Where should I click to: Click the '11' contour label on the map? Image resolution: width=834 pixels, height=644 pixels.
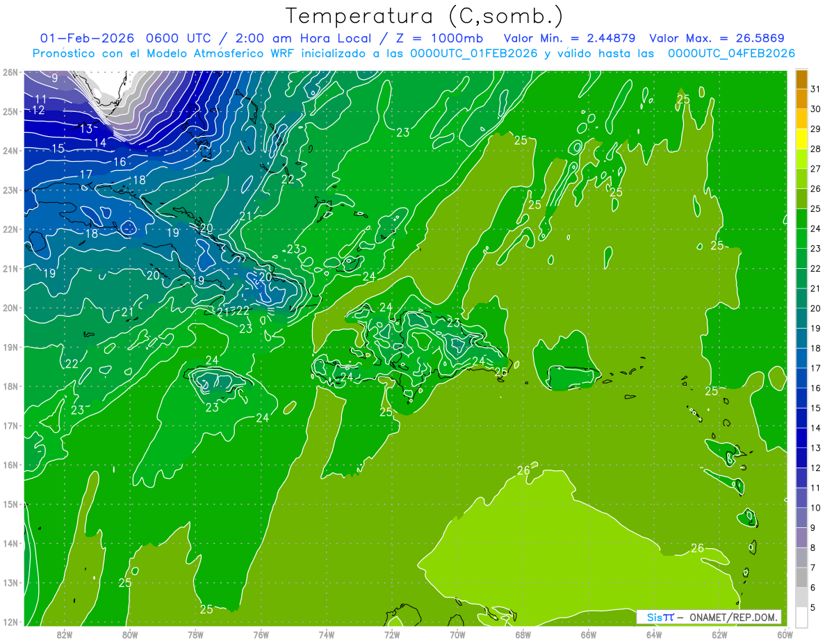tap(41, 99)
